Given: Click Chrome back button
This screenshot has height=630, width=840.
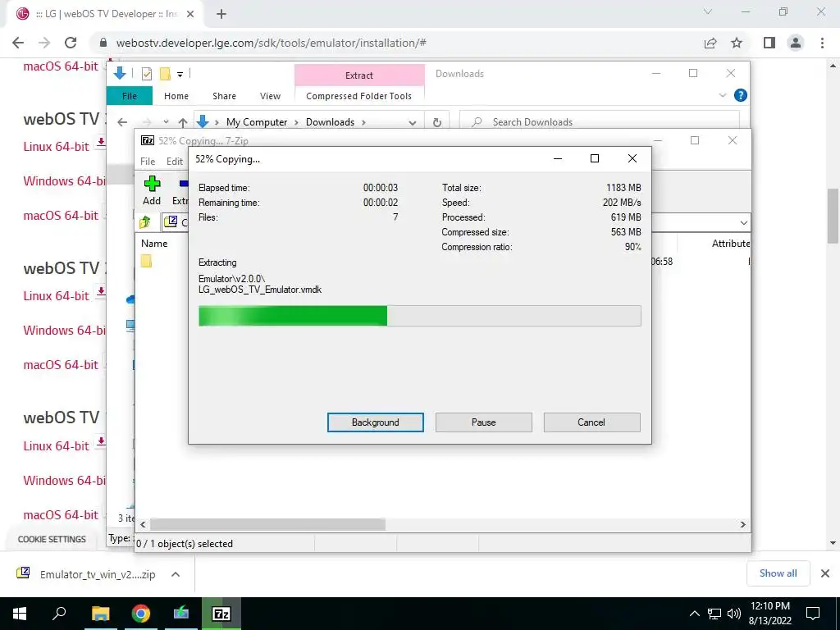Looking at the screenshot, I should 18,43.
